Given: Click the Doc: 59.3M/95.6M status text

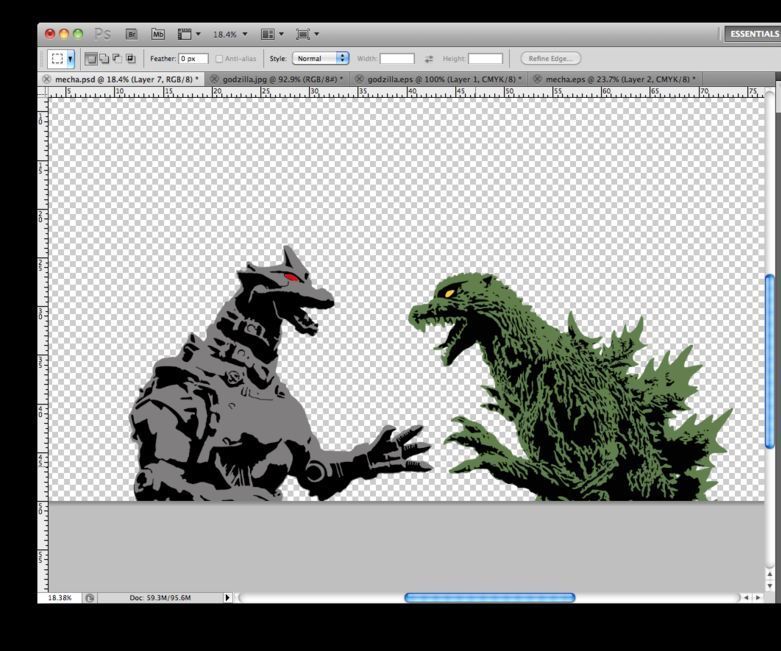Looking at the screenshot, I should (160, 597).
